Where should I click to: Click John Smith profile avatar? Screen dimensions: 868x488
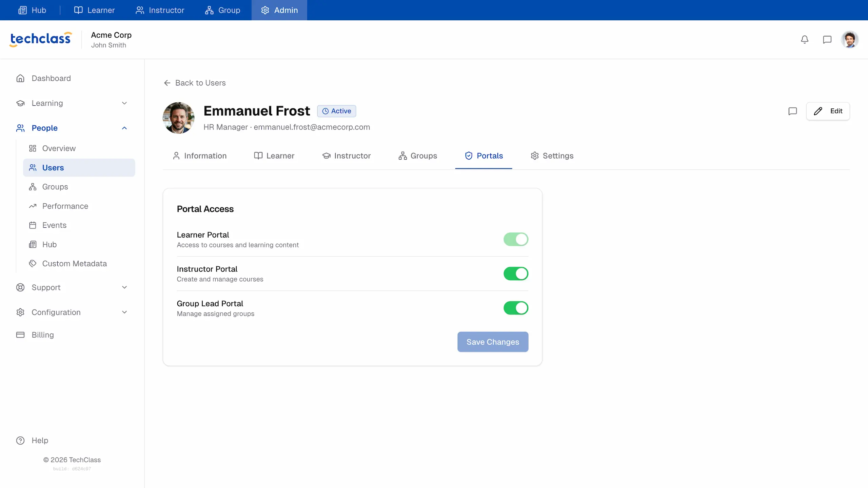tap(849, 40)
